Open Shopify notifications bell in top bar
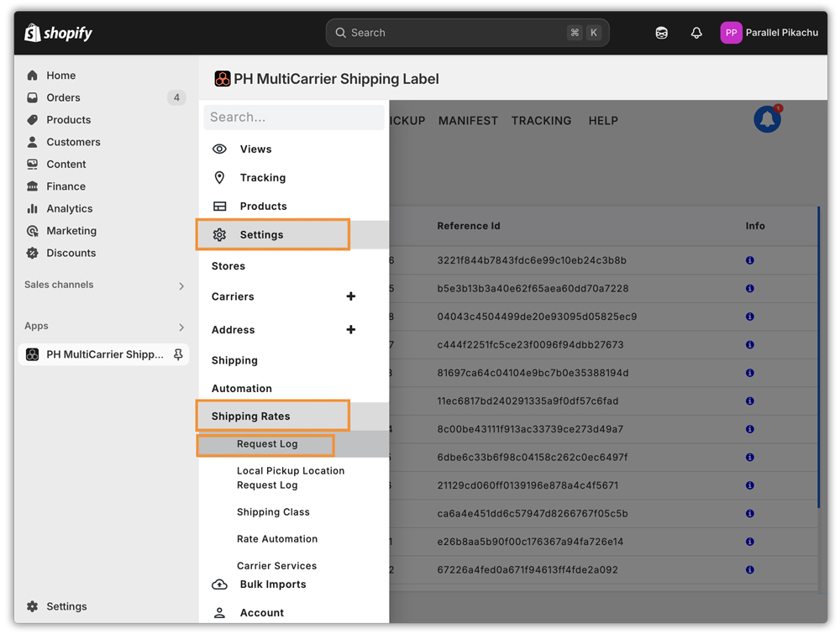840x634 pixels. 696,34
